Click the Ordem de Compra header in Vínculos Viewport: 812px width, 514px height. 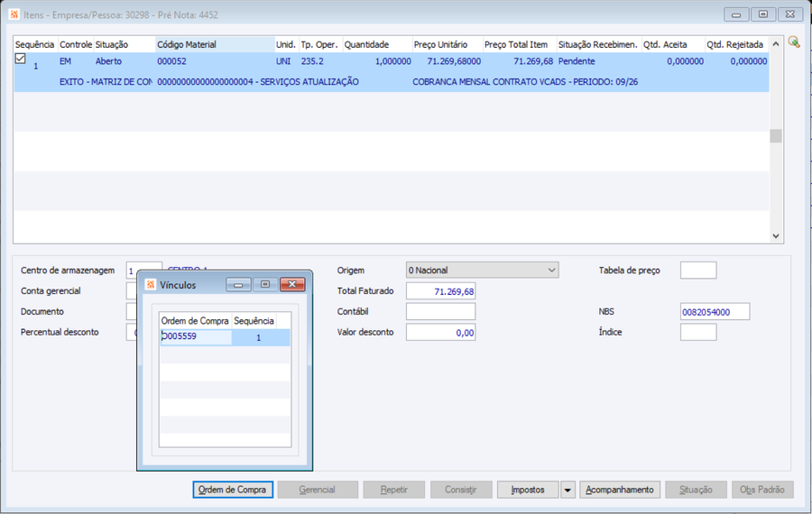coord(195,321)
